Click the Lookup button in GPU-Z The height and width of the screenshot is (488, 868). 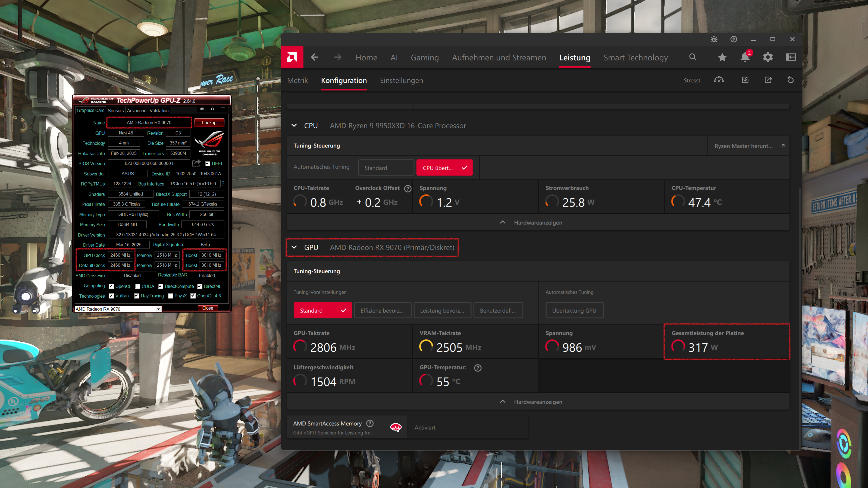pyautogui.click(x=209, y=122)
